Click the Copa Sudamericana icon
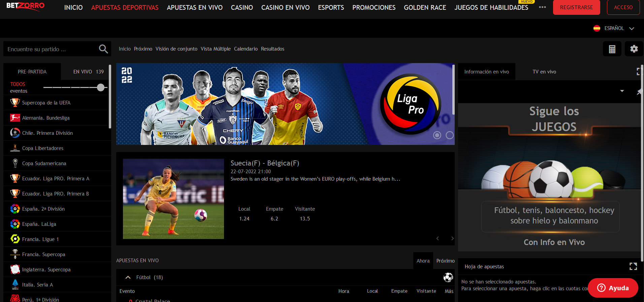The height and width of the screenshot is (302, 644). click(x=15, y=163)
